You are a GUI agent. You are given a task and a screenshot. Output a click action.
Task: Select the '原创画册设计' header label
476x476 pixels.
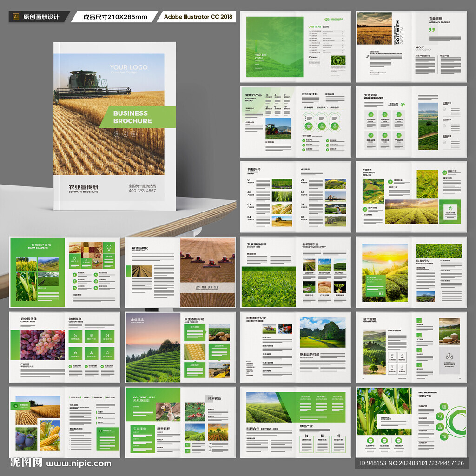coord(41,17)
